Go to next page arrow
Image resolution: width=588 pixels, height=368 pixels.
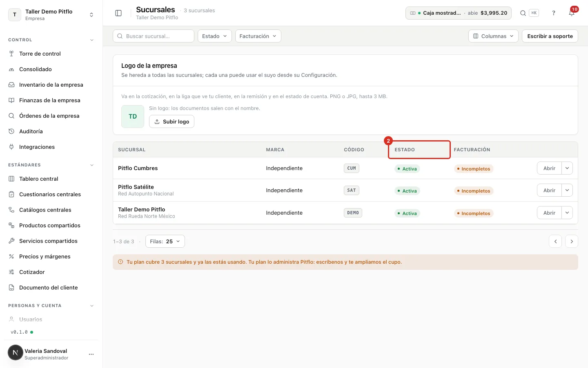(x=572, y=241)
